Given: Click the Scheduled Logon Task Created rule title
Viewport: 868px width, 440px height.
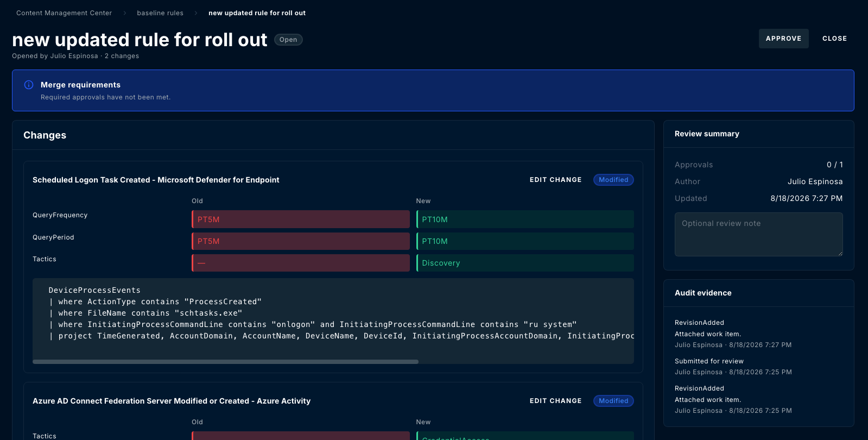Looking at the screenshot, I should pyautogui.click(x=156, y=180).
